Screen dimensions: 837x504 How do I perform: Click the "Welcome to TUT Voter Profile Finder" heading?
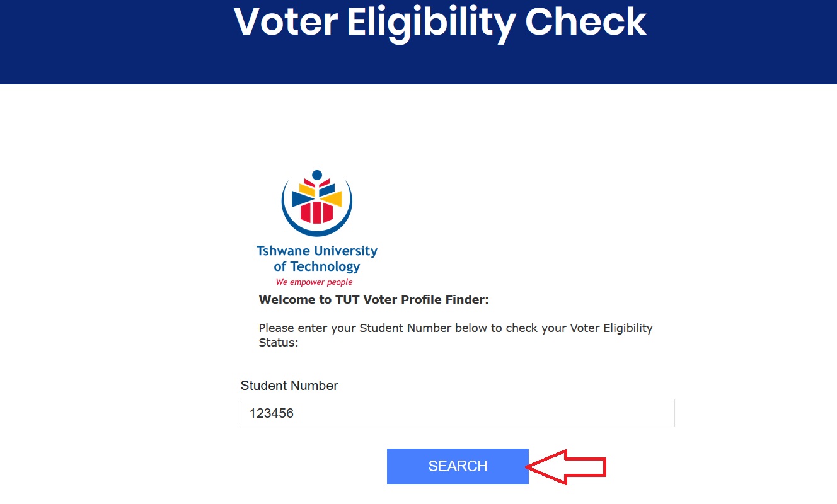pyautogui.click(x=374, y=300)
